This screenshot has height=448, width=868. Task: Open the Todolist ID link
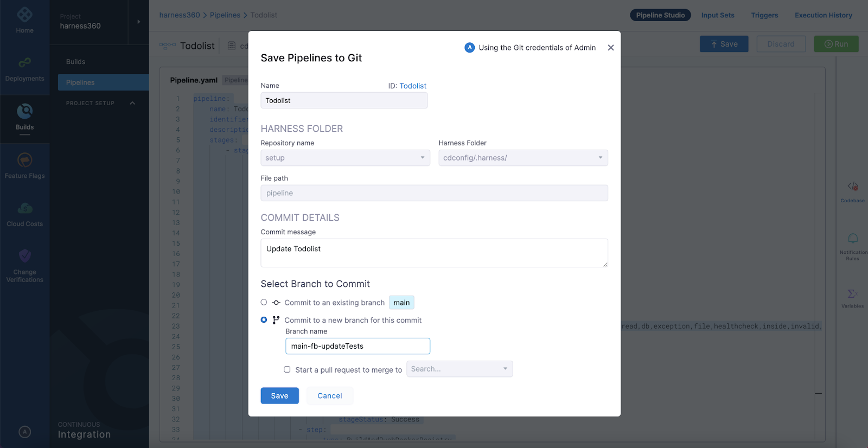point(413,86)
